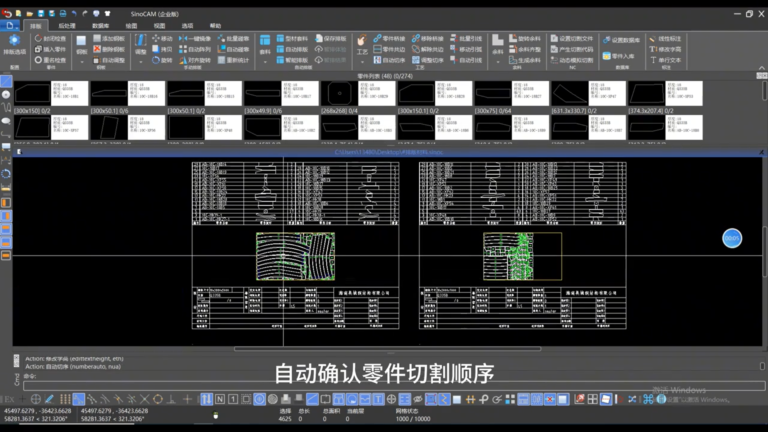The height and width of the screenshot is (432, 768).
Task: Click 保存排版 to save nesting
Action: [x=331, y=38]
